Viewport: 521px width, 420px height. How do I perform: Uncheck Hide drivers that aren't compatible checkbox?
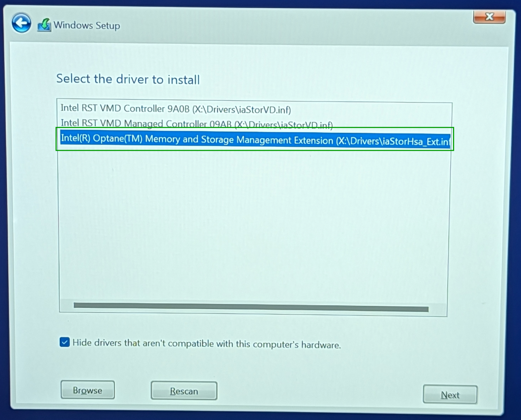tap(65, 342)
